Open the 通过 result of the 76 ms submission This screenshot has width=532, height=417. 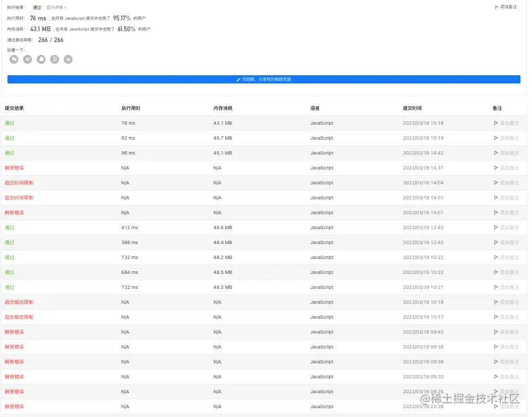coord(9,123)
